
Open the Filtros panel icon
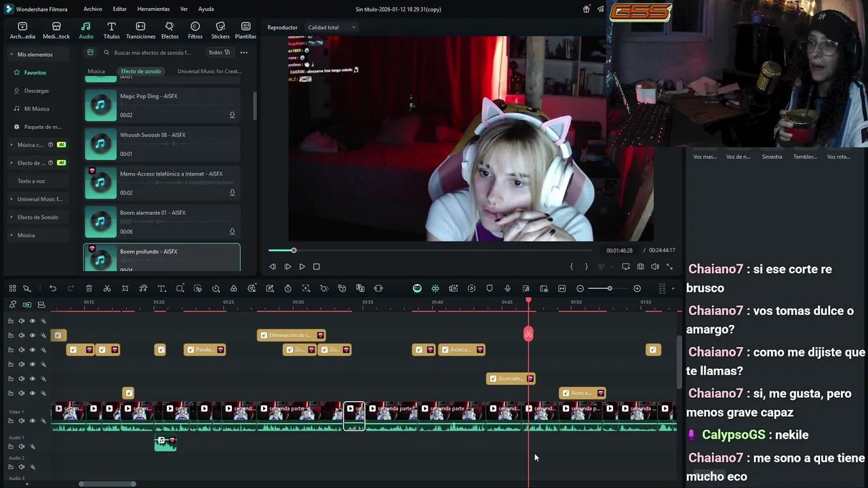point(195,30)
